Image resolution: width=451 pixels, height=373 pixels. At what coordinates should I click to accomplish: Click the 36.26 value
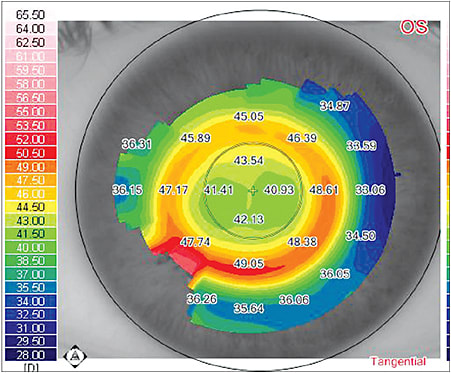(202, 299)
